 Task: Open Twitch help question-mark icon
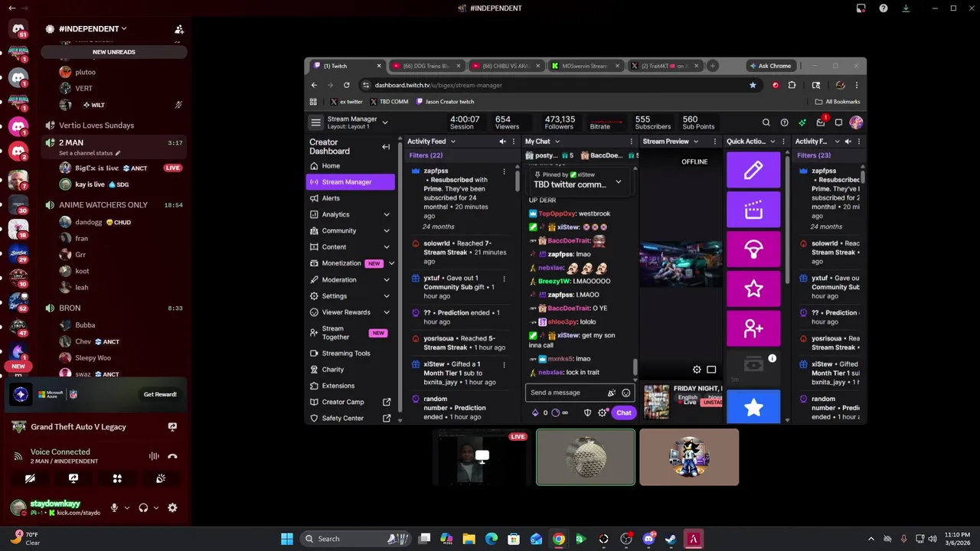tap(784, 122)
